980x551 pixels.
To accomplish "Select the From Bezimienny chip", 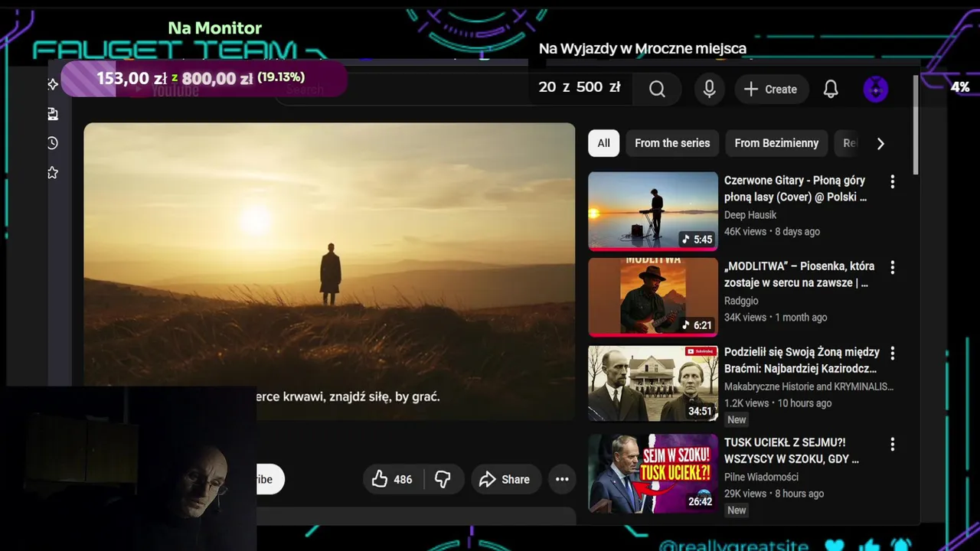I will pos(776,143).
